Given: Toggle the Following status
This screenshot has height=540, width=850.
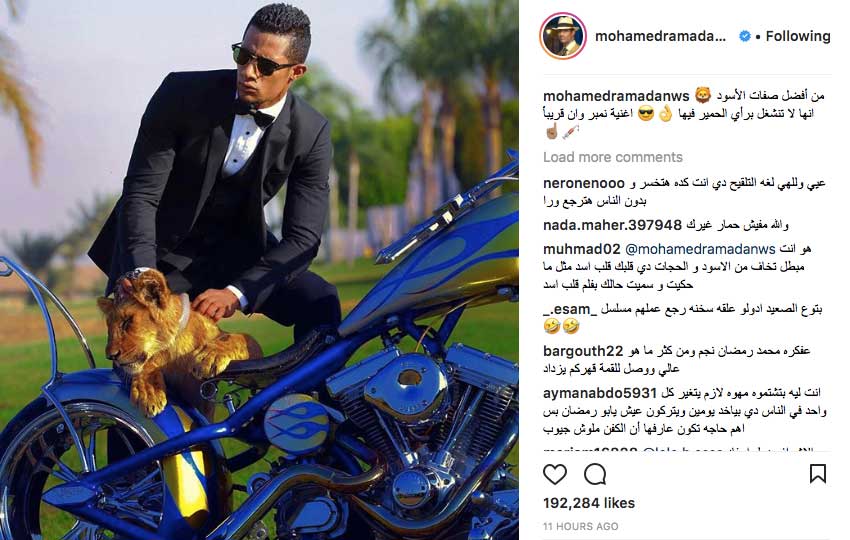Looking at the screenshot, I should tap(798, 36).
